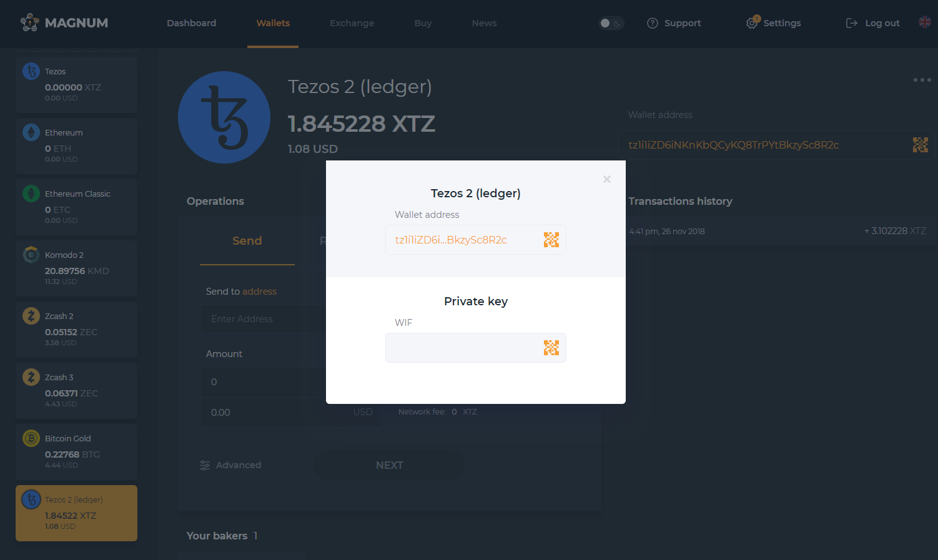The width and height of the screenshot is (938, 560).
Task: Click the 1.845228 XTZ balance heading
Action: pyautogui.click(x=362, y=124)
